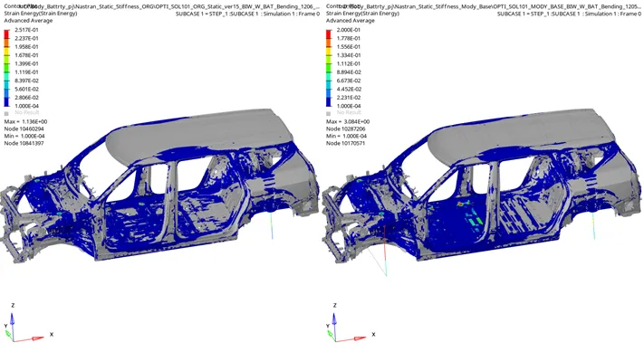Select legend value 1.778E-01 in right plot
644x352 pixels.
coord(349,39)
